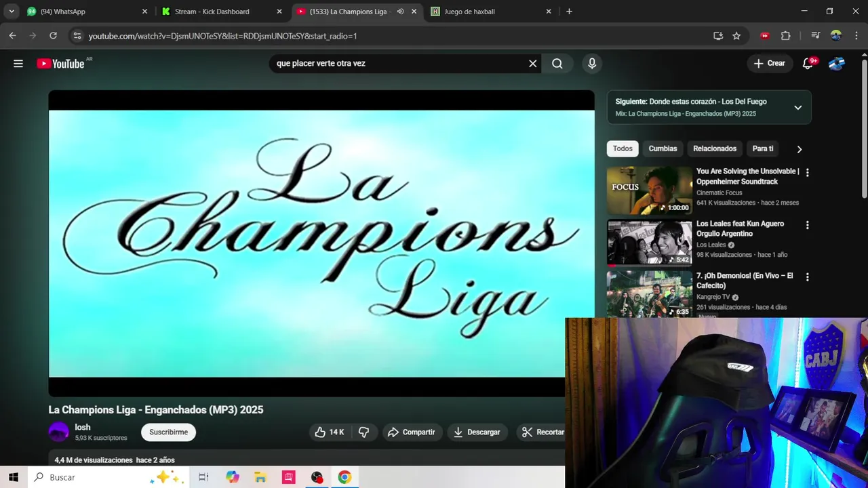The width and height of the screenshot is (868, 488).
Task: Open the ¡Oh Demonios! En Vivo thumbnail
Action: pyautogui.click(x=649, y=294)
